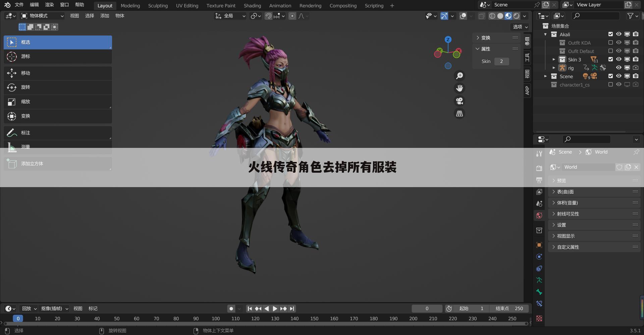The width and height of the screenshot is (644, 335).
Task: Open the Global (全局) orientation dropdown
Action: click(x=230, y=16)
